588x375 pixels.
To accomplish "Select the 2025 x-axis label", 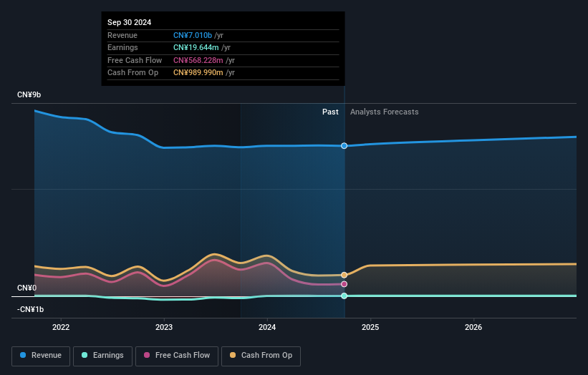I will (x=370, y=327).
